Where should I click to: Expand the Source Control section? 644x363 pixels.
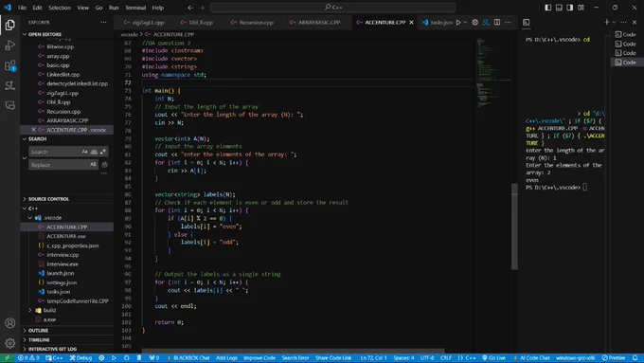click(x=48, y=199)
